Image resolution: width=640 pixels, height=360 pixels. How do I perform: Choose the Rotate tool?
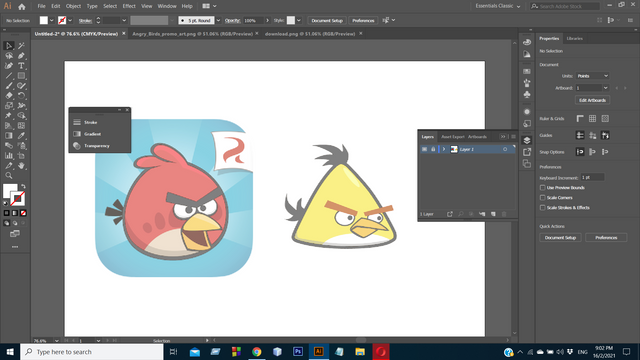pos(21,96)
